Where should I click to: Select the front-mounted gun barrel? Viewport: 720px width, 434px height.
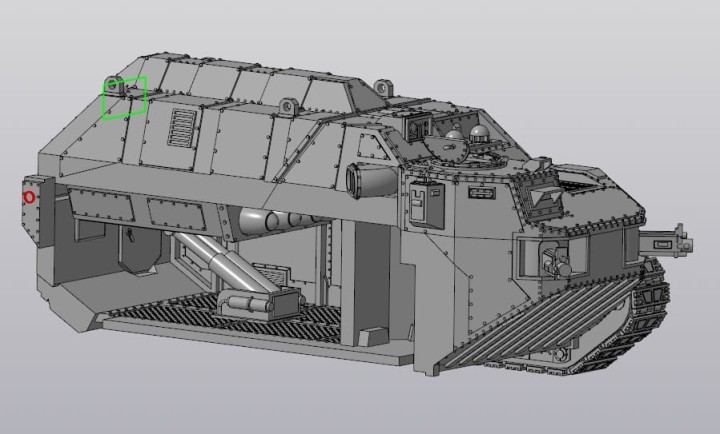(x=666, y=242)
